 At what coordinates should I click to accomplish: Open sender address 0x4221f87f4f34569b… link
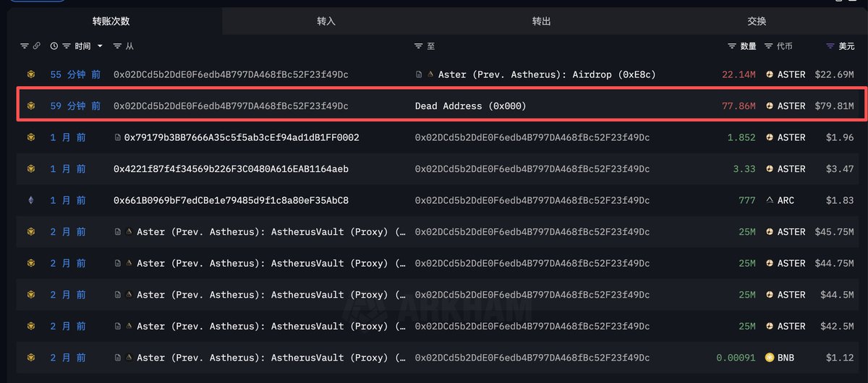coord(231,169)
